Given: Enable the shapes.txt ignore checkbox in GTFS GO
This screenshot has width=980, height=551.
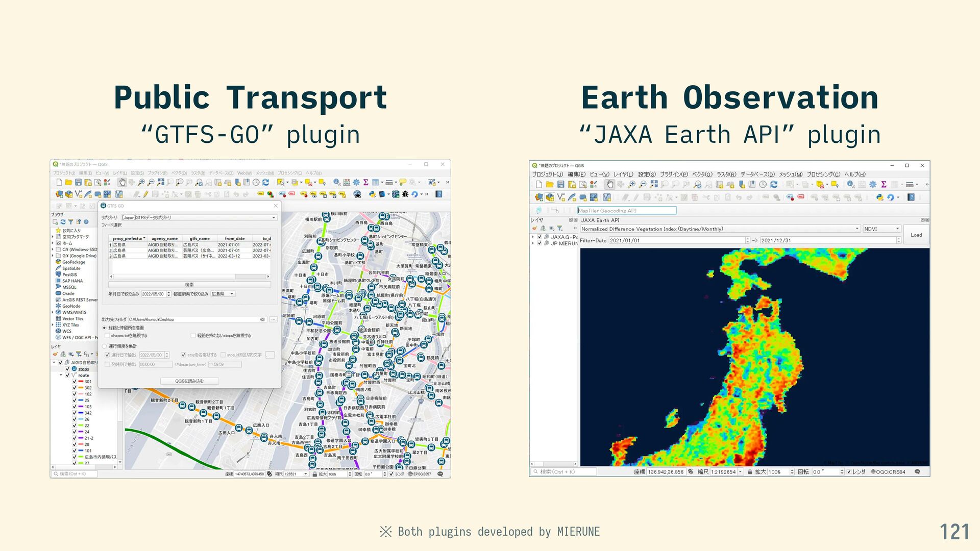Looking at the screenshot, I should point(107,336).
